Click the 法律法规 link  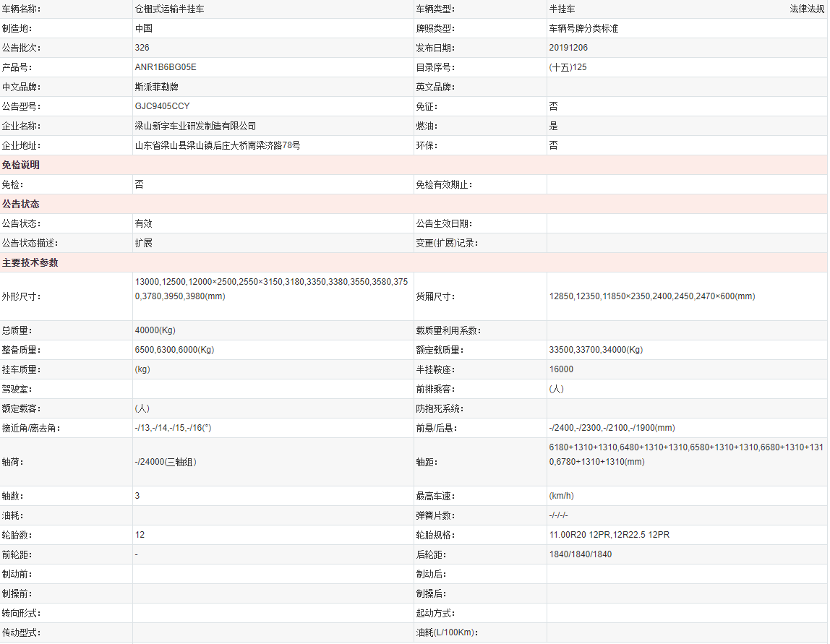[807, 9]
